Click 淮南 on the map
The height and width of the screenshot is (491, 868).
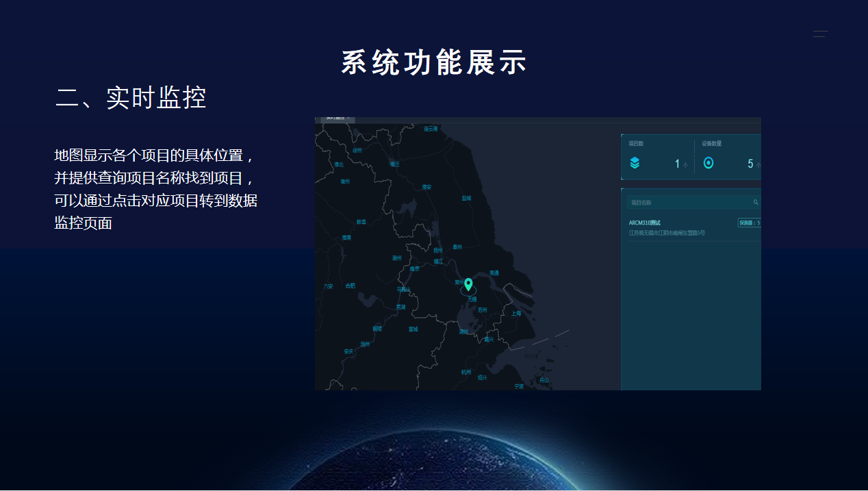click(x=346, y=238)
